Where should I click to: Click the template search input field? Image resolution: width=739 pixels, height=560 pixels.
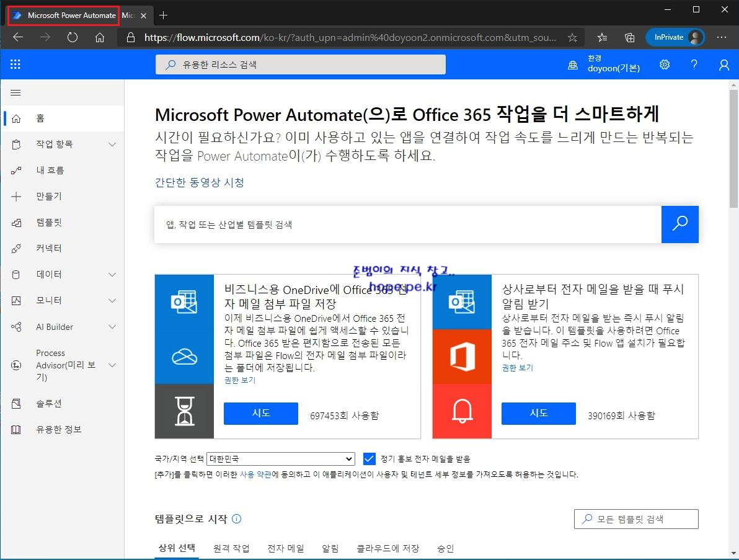click(408, 224)
